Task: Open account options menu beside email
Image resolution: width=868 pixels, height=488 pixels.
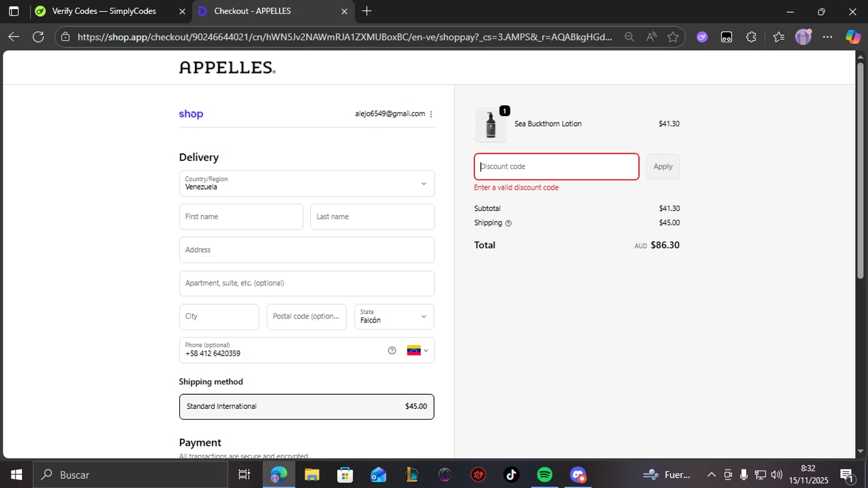Action: pos(431,114)
